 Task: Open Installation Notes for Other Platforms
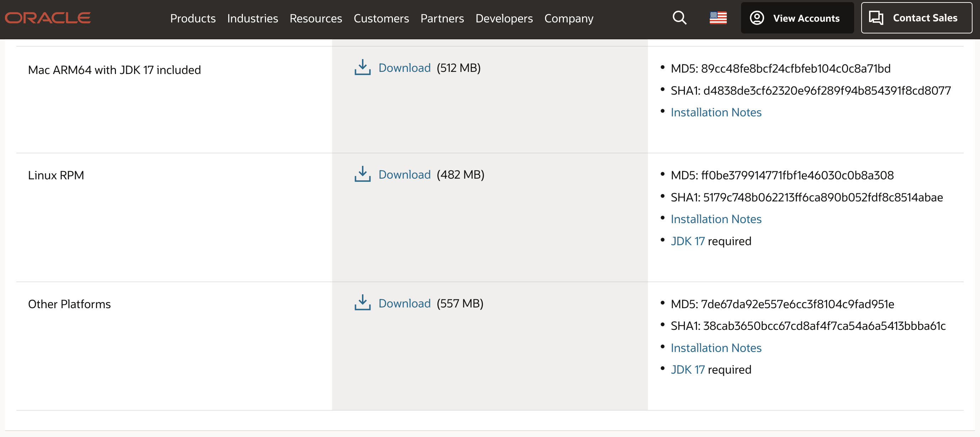(716, 348)
